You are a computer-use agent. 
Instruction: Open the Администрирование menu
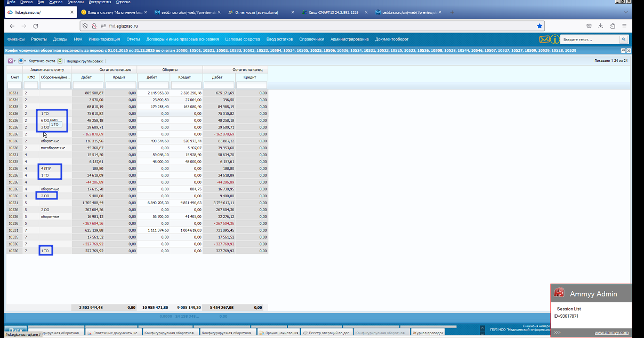tap(350, 39)
